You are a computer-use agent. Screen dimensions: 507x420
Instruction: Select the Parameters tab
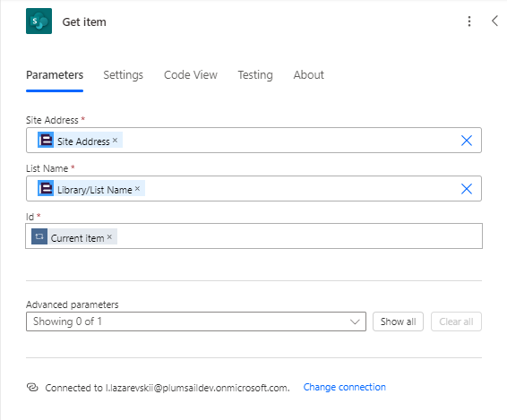coord(55,75)
